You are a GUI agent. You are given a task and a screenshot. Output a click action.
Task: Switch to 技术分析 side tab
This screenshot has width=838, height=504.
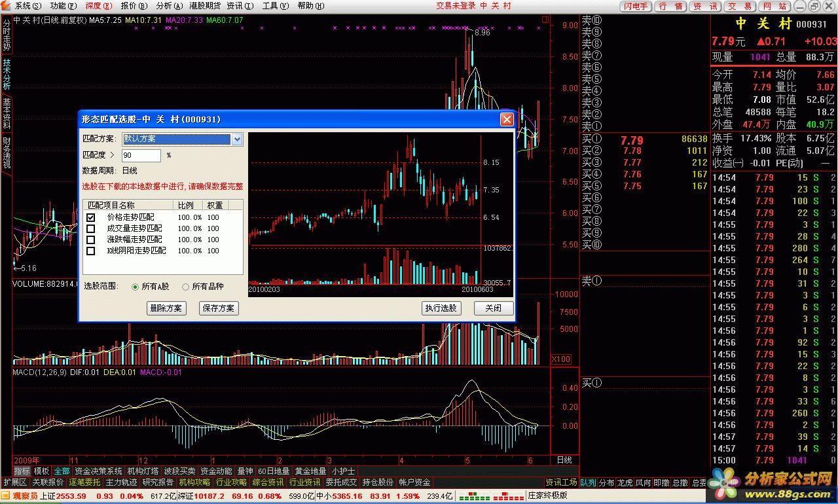(6, 74)
